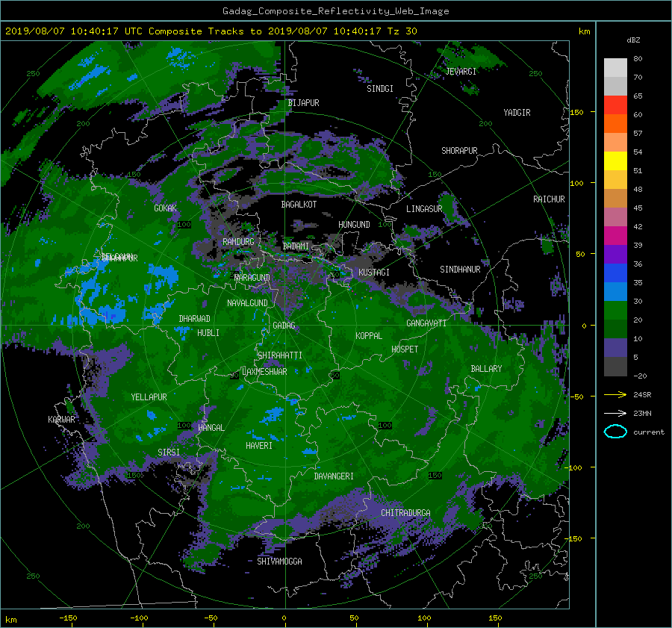The height and width of the screenshot is (628, 672).
Task: Click the -150 tick on bottom km axis
Action: point(68,618)
